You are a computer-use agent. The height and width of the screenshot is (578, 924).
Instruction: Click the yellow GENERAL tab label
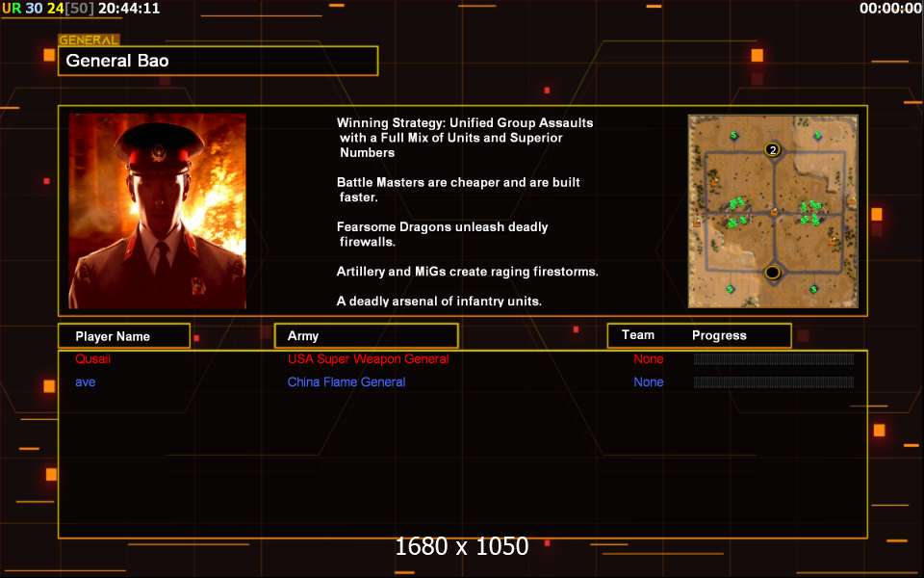click(89, 40)
